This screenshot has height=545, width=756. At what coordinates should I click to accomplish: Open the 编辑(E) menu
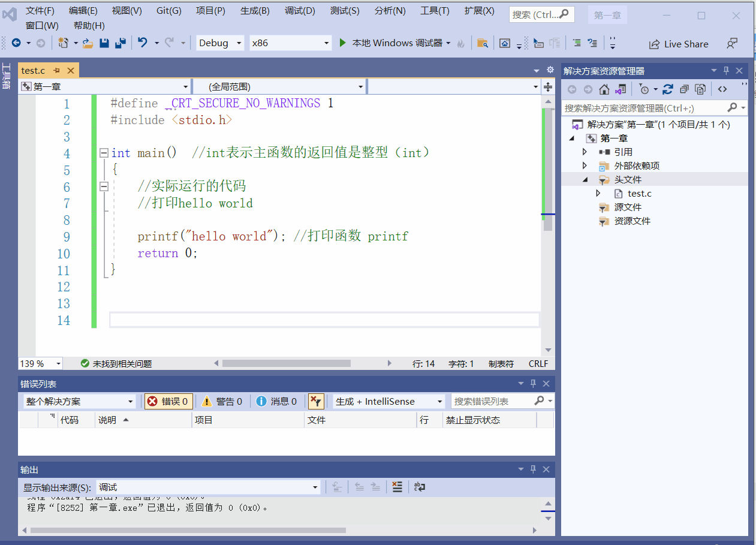pos(83,11)
